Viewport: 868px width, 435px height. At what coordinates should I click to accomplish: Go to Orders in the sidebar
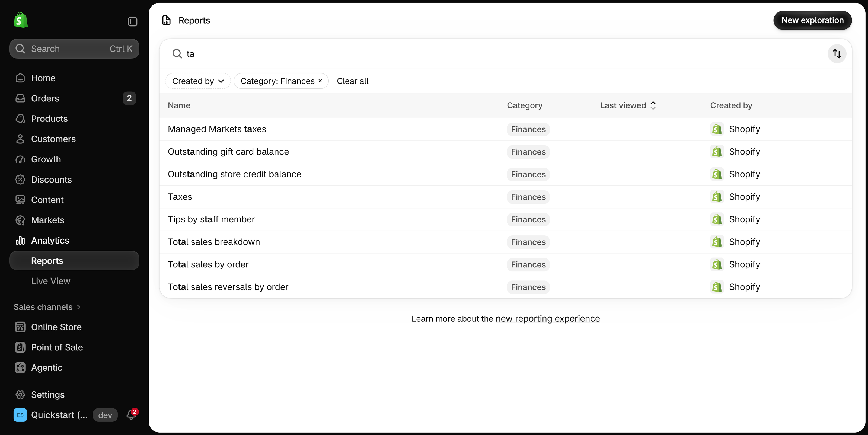[74, 98]
